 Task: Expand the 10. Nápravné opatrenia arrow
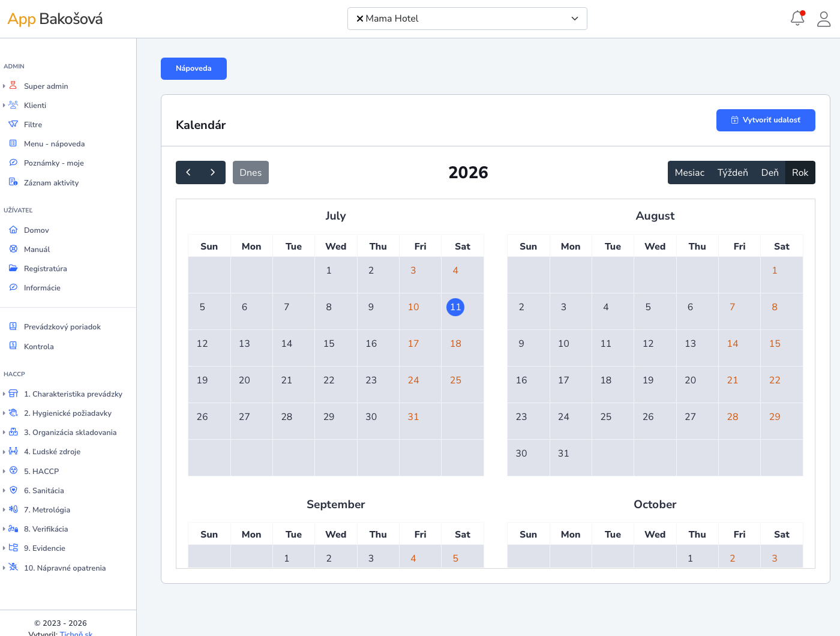4,568
